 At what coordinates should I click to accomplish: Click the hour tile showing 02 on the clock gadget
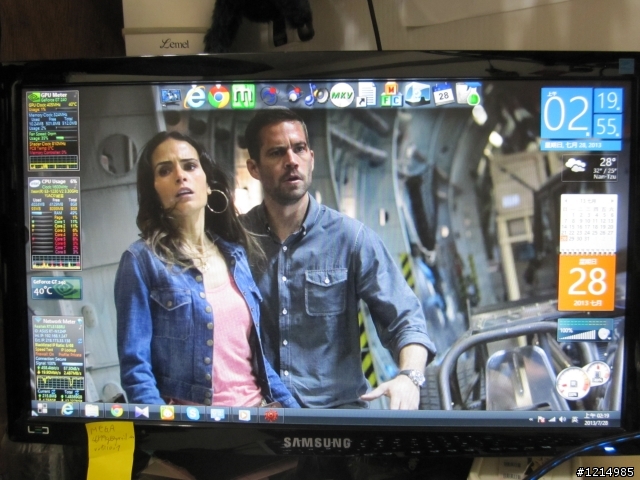pyautogui.click(x=567, y=113)
